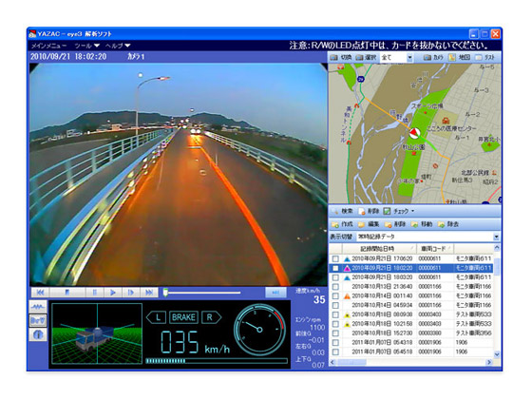Open the メインメニュー menu
Screen dimensions: 532x399
48,46
